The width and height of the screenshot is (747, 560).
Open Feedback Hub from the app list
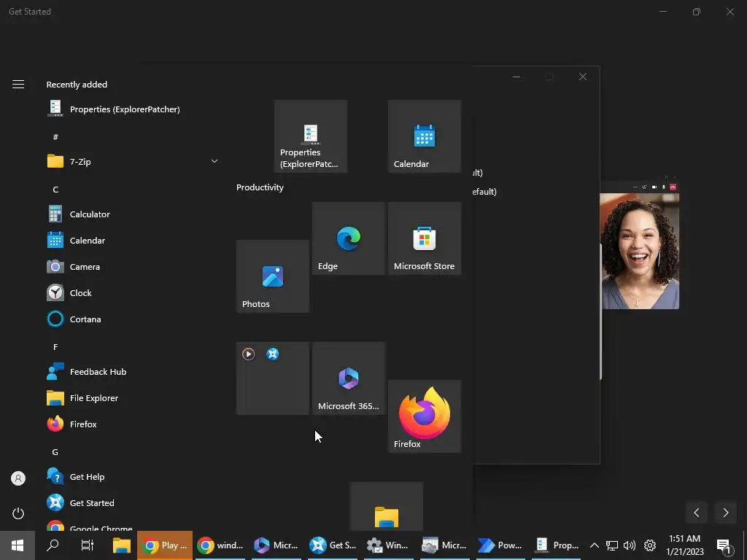coord(132,371)
